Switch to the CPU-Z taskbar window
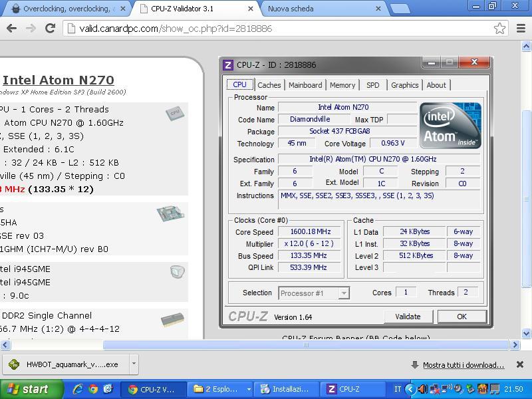Screen dimensions: 532x399 click(x=353, y=389)
